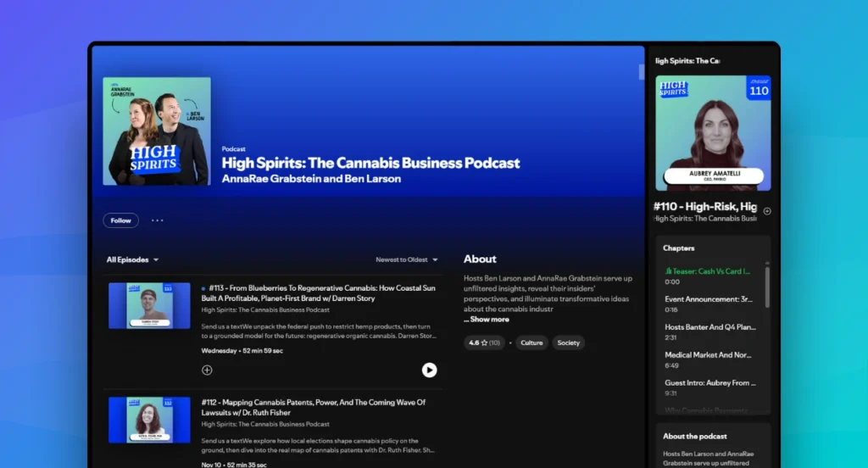This screenshot has height=468, width=868.
Task: Click the Wednesday 52 min 59 sec text
Action: (242, 351)
